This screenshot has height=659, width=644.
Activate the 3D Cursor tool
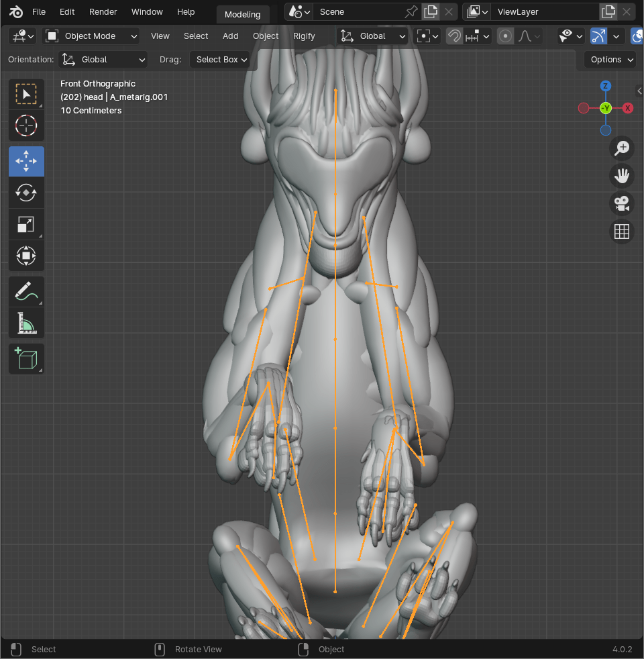(x=26, y=125)
